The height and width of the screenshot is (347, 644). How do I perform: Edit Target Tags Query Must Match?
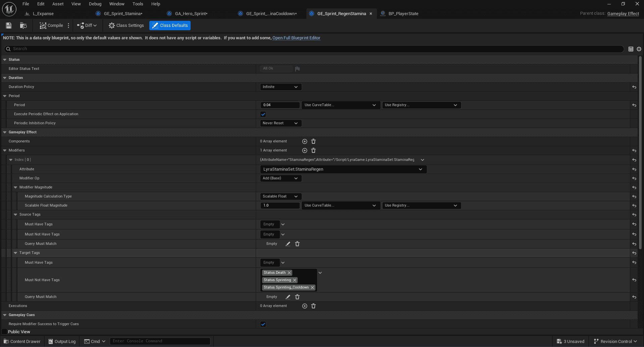288,297
